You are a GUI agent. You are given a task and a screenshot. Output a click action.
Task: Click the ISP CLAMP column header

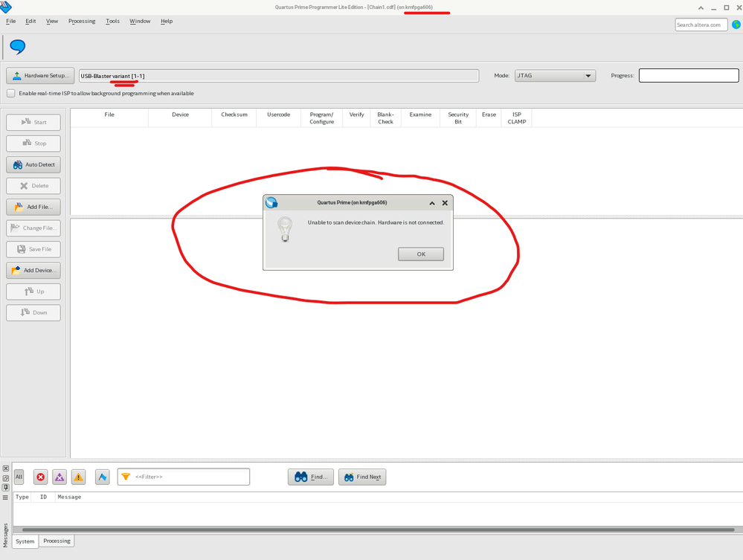(516, 118)
